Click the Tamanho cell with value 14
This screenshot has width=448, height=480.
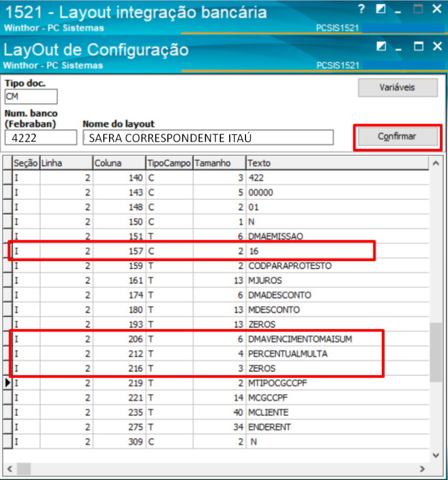click(220, 398)
